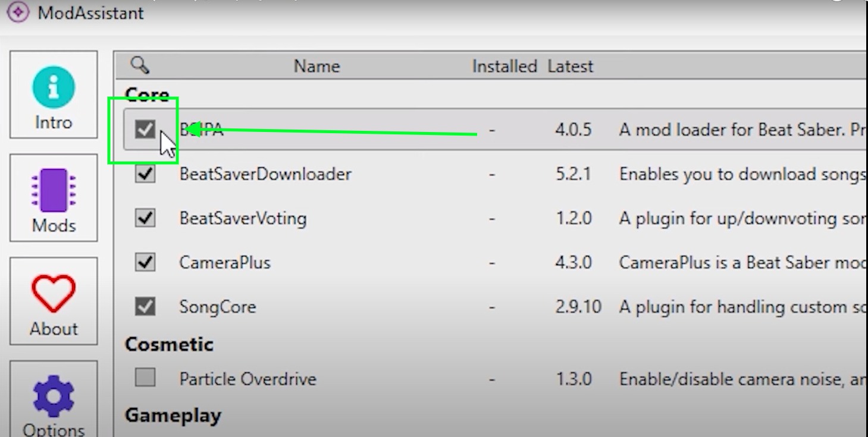
Task: Click the SongCore plugin description text
Action: (x=742, y=307)
